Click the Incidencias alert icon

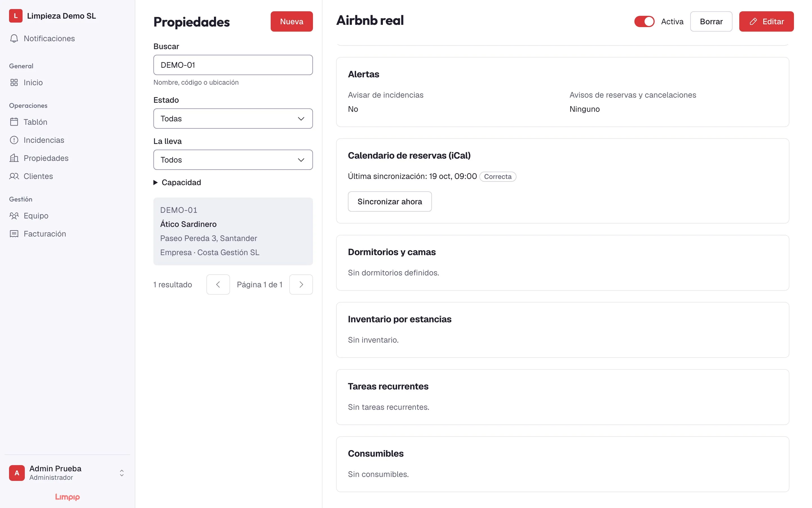coord(14,140)
